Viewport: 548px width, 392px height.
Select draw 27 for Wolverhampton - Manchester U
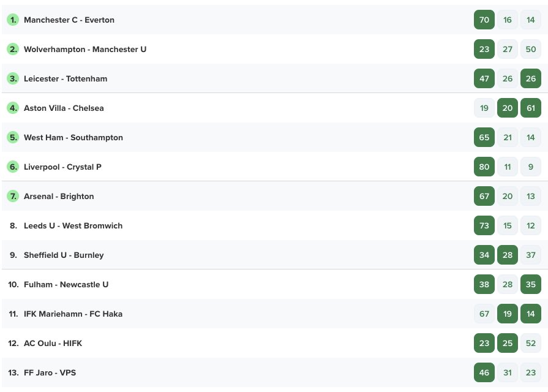click(x=508, y=49)
